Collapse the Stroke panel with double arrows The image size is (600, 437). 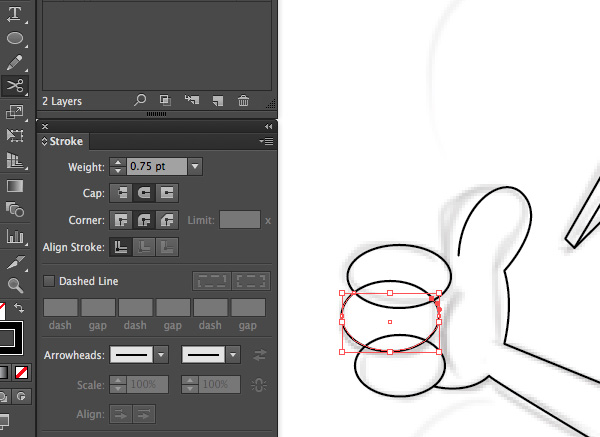[x=268, y=127]
